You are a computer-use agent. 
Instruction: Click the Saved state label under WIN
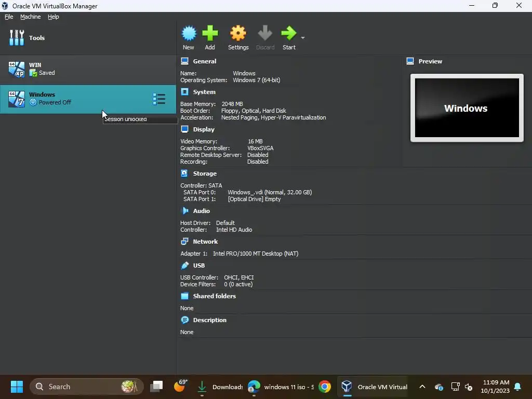(x=47, y=73)
